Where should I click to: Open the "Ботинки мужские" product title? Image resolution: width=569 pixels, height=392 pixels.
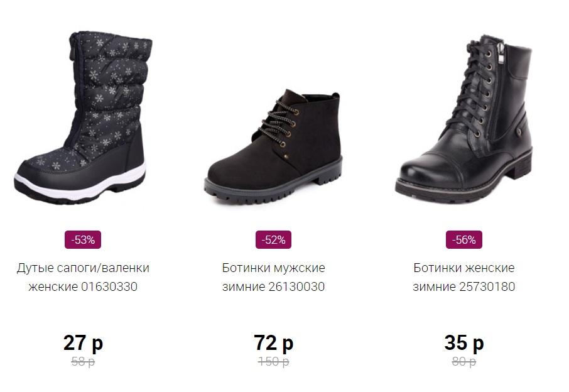tap(274, 268)
